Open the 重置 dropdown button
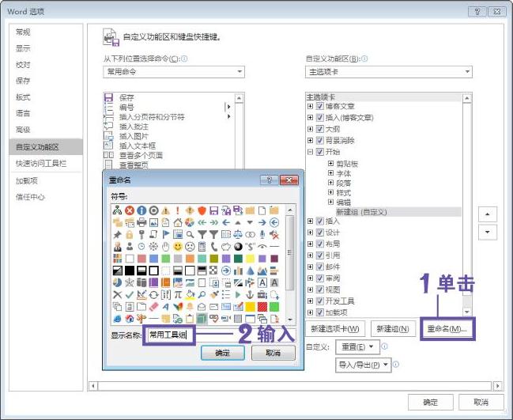The width and height of the screenshot is (513, 420). point(357,347)
